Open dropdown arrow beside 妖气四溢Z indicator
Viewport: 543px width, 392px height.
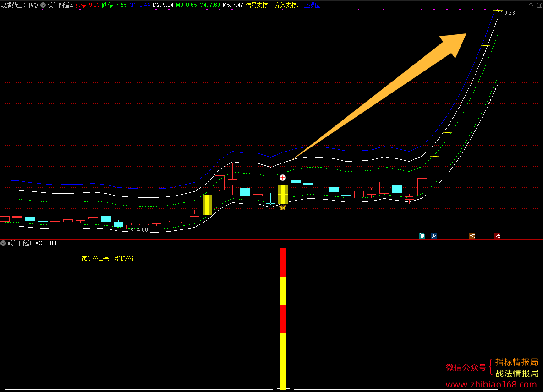click(x=43, y=5)
